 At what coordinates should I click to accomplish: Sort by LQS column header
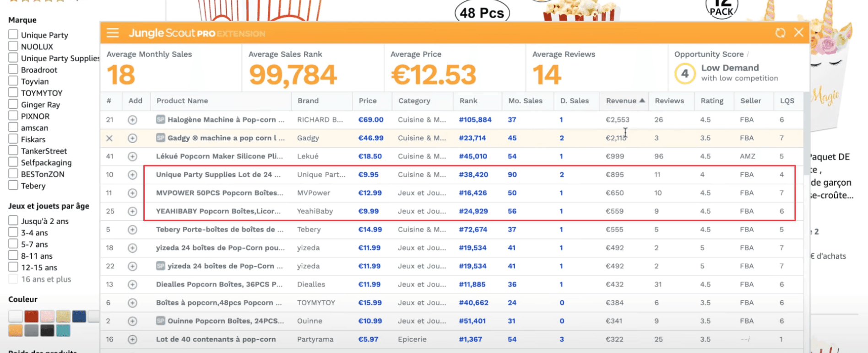pyautogui.click(x=787, y=101)
